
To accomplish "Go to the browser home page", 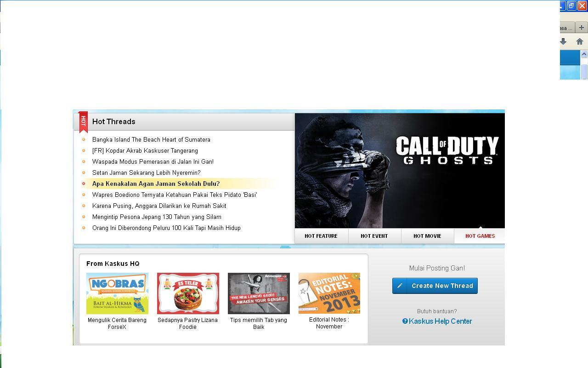I will 580,41.
